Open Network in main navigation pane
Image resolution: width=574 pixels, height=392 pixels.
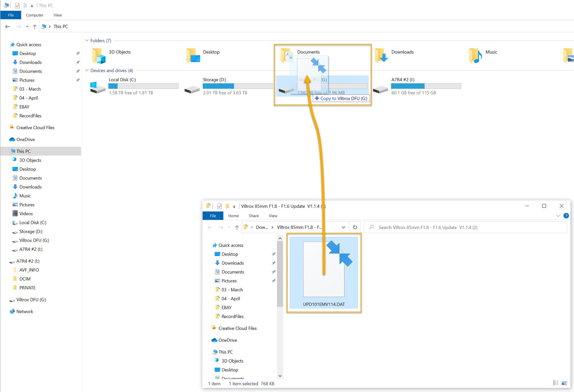point(24,311)
